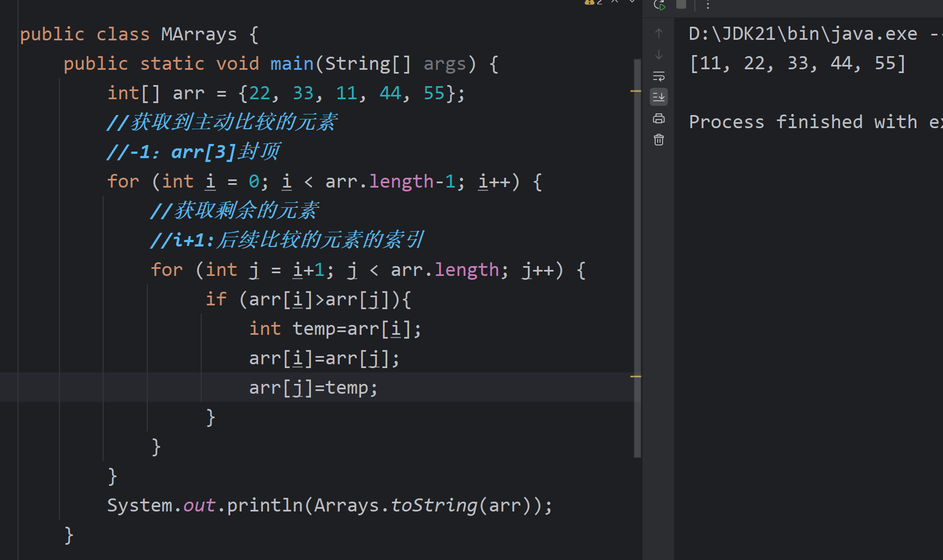Open the Run panel more options menu
The image size is (943, 560).
tap(708, 5)
